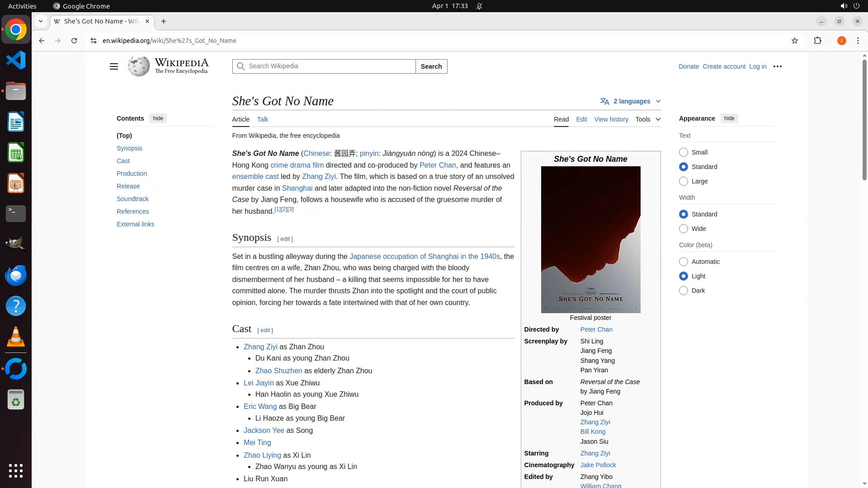
Task: Bookmark this page with star icon
Action: click(794, 41)
